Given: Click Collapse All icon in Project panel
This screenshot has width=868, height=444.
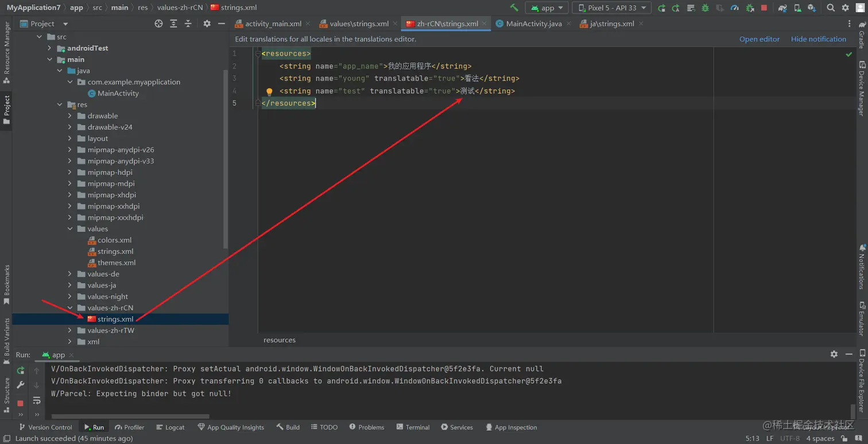Looking at the screenshot, I should [188, 24].
